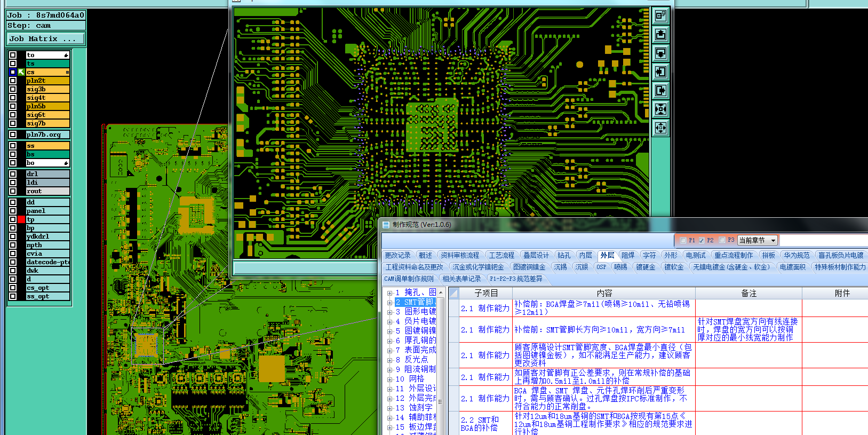
Task: Toggle the checkbox for the drl layer
Action: (13, 174)
